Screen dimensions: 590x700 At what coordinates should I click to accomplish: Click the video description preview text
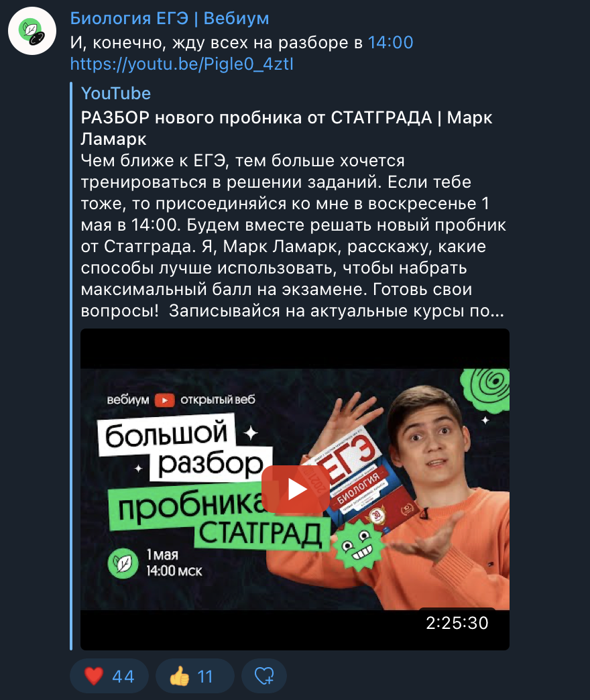click(x=293, y=236)
